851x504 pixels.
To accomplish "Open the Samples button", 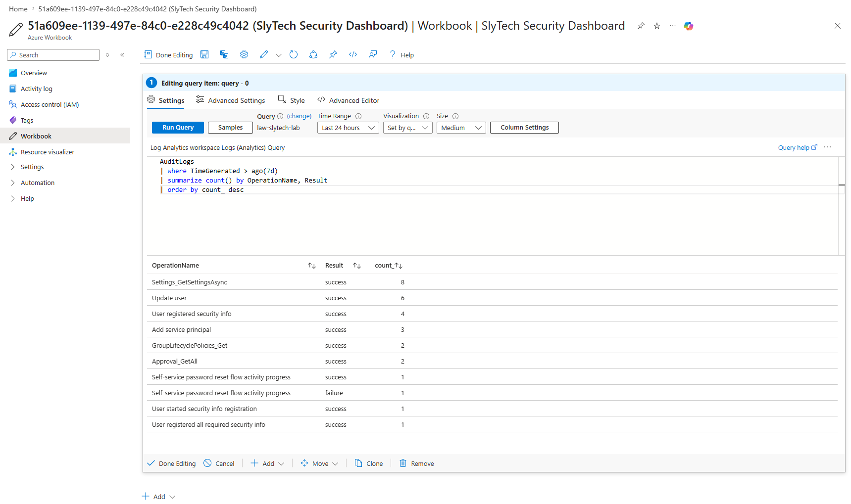I will pyautogui.click(x=230, y=128).
